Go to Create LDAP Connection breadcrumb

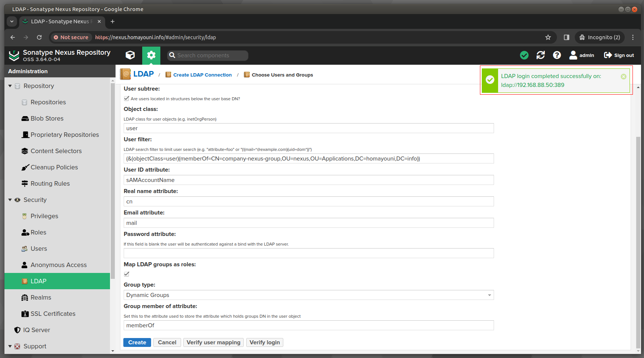click(202, 75)
